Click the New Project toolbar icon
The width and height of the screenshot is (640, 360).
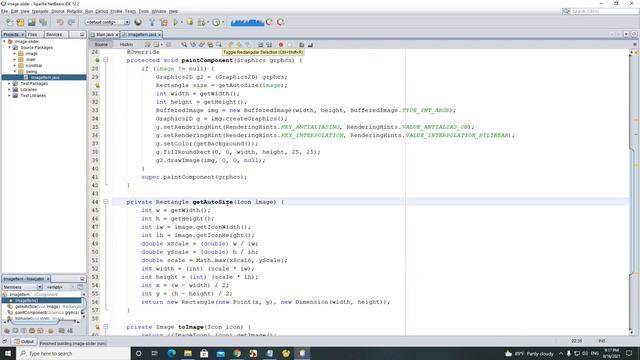[x=20, y=22]
